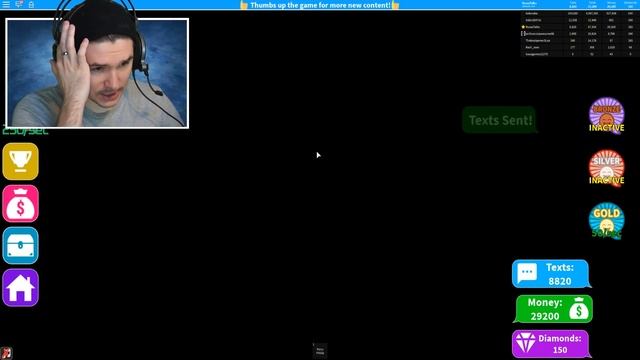This screenshot has height=360, width=640.
Task: Open the Roblox hamburger menu
Action: click(6, 4)
